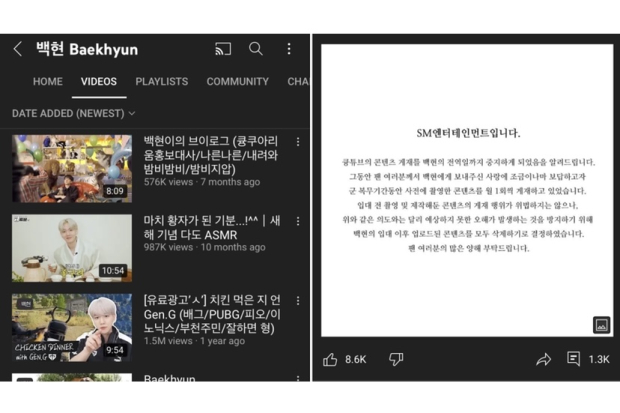
Task: Open options for the 8:09 vlog video
Action: [298, 142]
